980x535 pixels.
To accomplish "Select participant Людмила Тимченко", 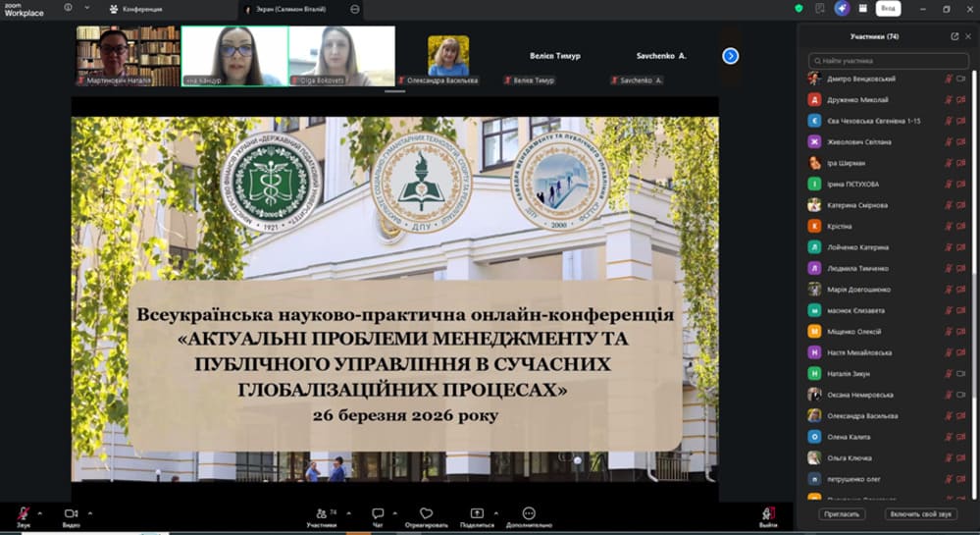I will (888, 268).
